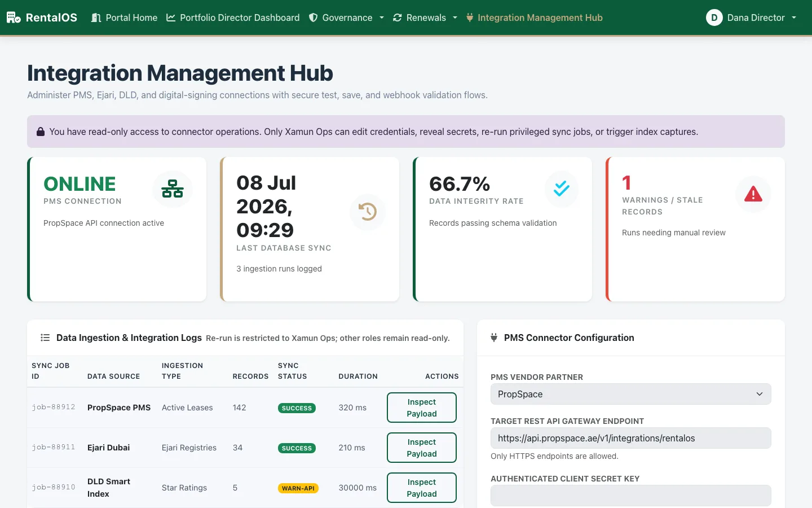Expand the Renewals dropdown menu
The width and height of the screenshot is (812, 508).
[x=425, y=17]
